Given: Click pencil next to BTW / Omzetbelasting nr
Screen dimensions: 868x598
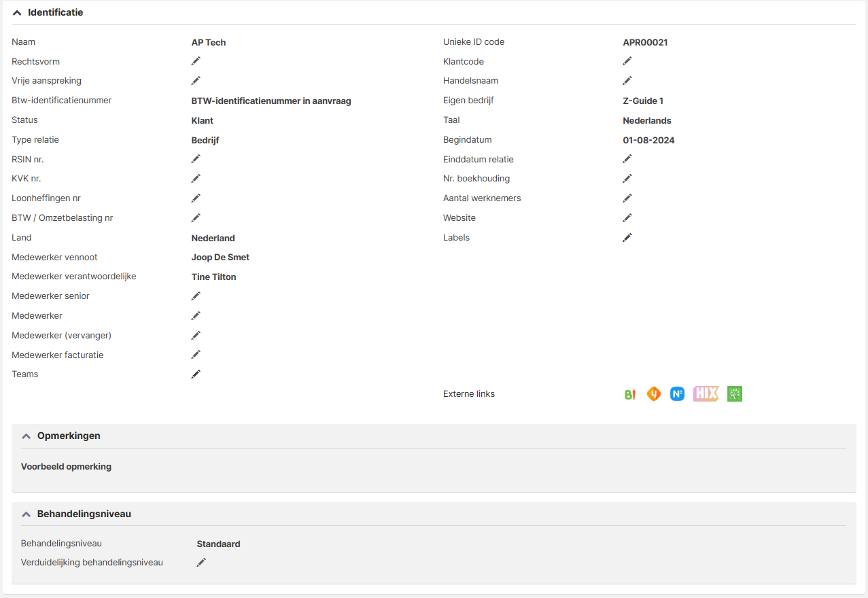Looking at the screenshot, I should pyautogui.click(x=196, y=218).
